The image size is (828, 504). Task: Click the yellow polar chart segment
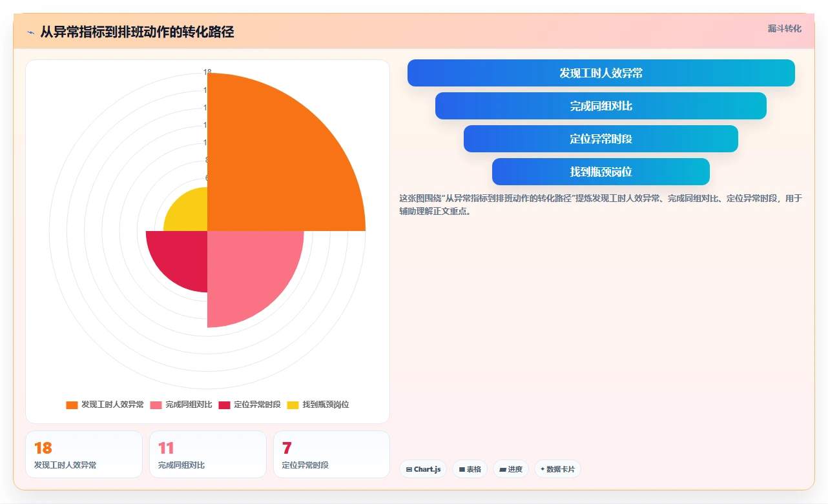pos(190,214)
